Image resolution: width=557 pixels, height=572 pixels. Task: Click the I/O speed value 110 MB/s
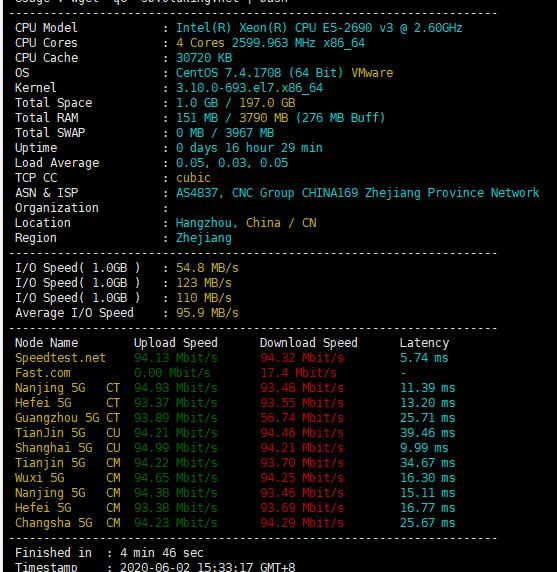pos(204,298)
